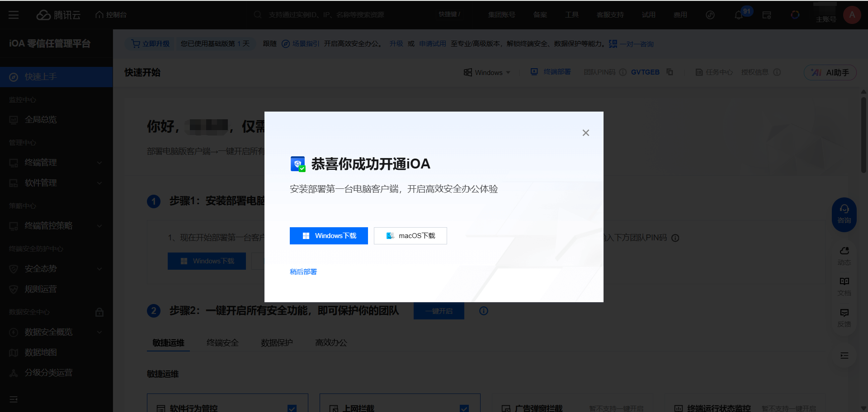Image resolution: width=868 pixels, height=412 pixels.
Task: Click the 腾讯云 logo
Action: [58, 15]
